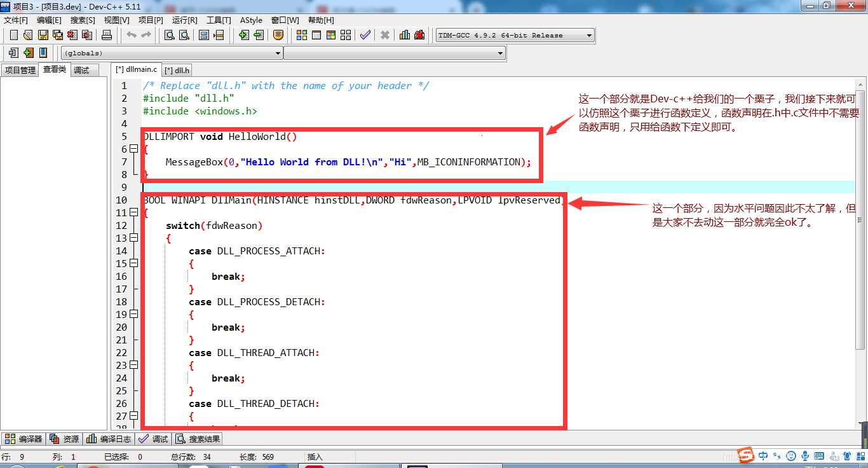Click the 中 Chinese mode indicator

[763, 456]
